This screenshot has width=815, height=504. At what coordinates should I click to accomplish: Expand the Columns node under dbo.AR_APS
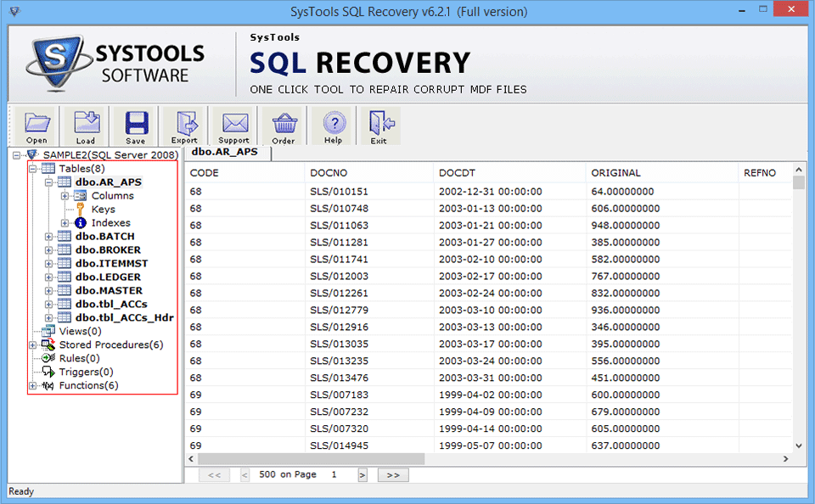(x=65, y=195)
